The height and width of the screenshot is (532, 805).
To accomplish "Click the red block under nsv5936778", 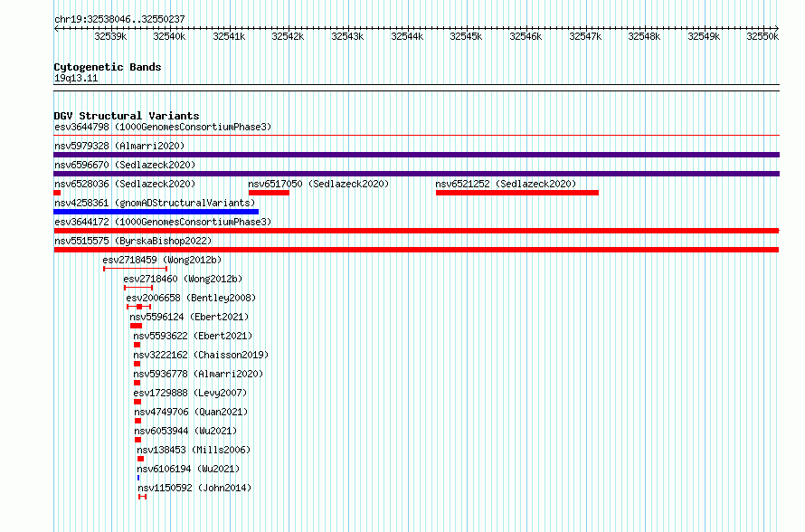I will click(x=137, y=383).
